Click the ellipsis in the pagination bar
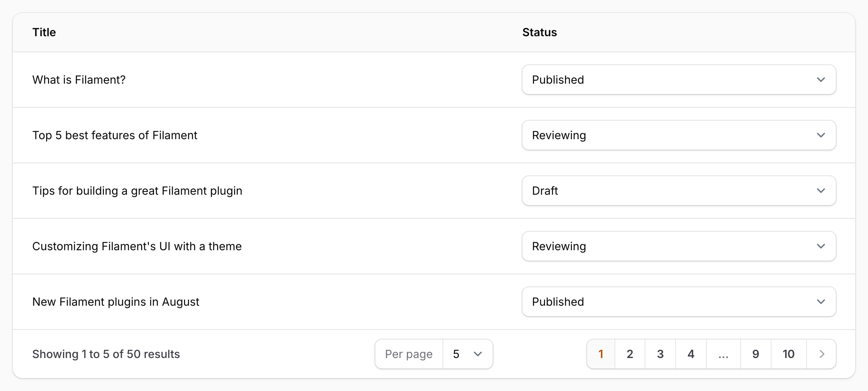 pyautogui.click(x=723, y=354)
